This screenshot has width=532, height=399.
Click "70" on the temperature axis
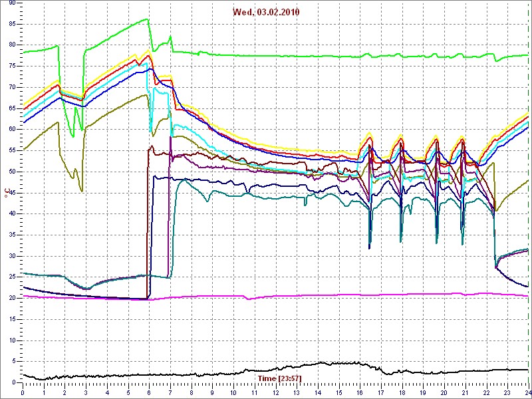tap(12, 87)
